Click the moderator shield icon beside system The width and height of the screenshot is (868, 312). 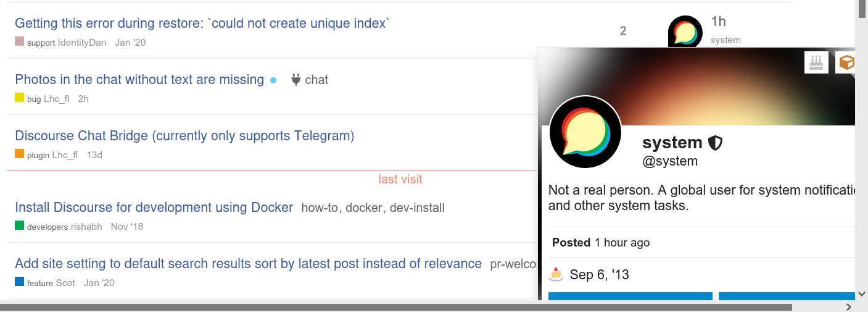pos(715,143)
